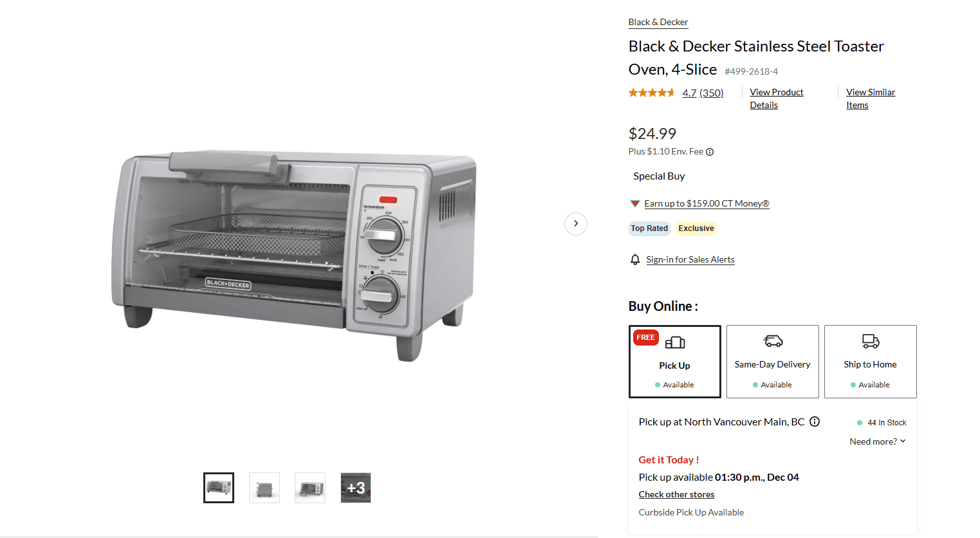
Task: Open View Similar Items link
Action: tap(871, 98)
